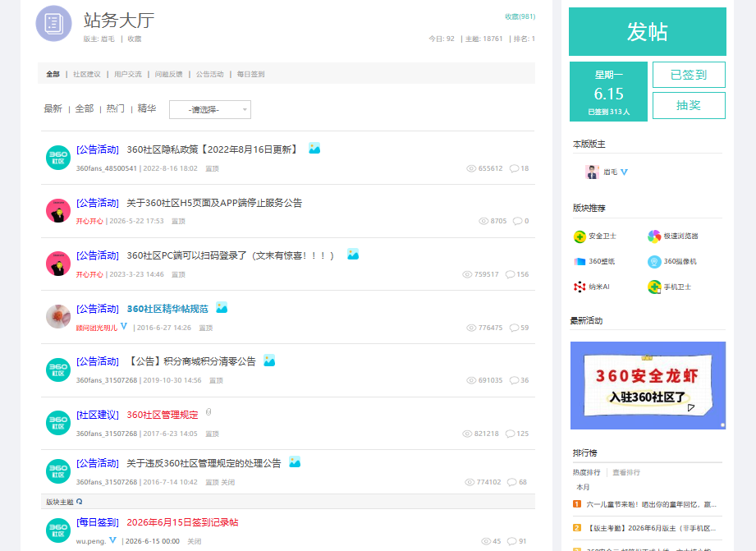Open the 360摄像机 board icon
Viewport: 756px width, 551px height.
654,261
